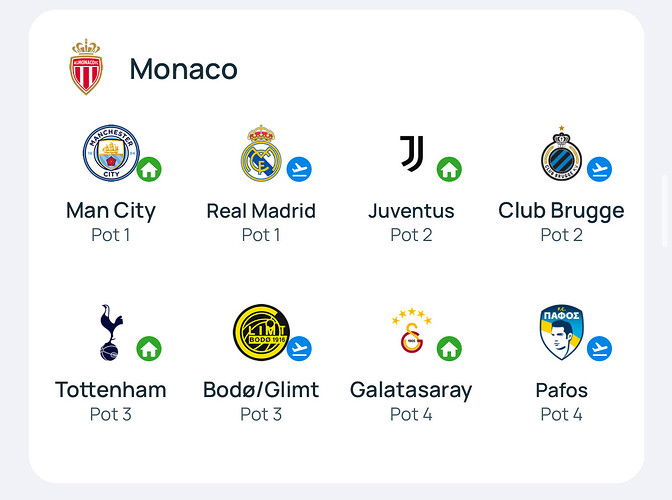Screen dimensions: 672x500
Task: Click blue plane icon beside Bodø/Glimt
Action: tap(299, 349)
